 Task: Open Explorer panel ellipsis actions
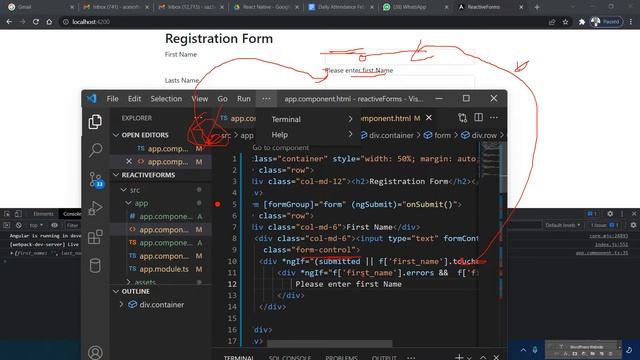pyautogui.click(x=198, y=118)
